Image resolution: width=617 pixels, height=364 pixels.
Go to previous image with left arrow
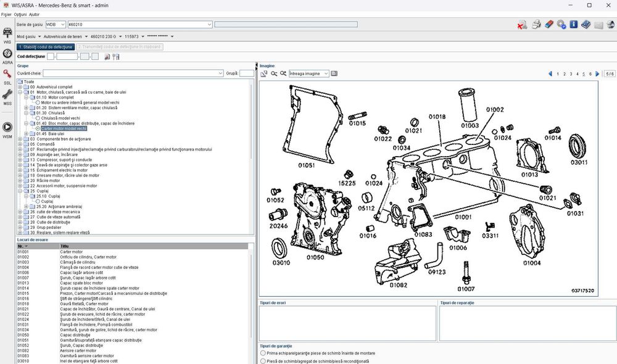click(x=550, y=73)
